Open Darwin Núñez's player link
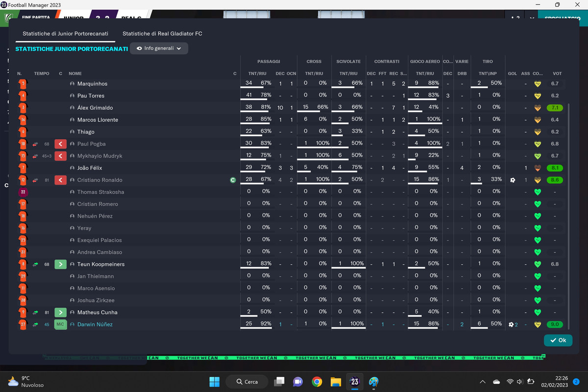This screenshot has height=392, width=588. coord(95,324)
